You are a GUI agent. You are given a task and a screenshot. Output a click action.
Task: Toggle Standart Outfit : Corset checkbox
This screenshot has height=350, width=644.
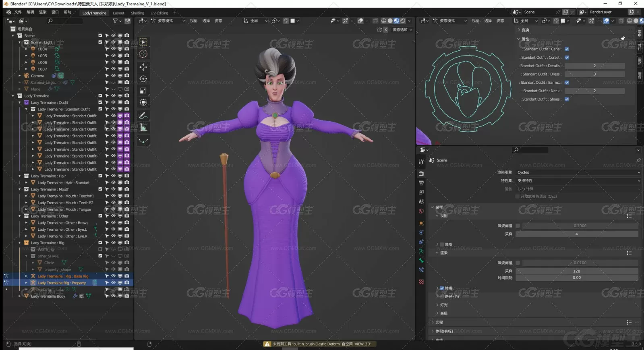point(567,58)
